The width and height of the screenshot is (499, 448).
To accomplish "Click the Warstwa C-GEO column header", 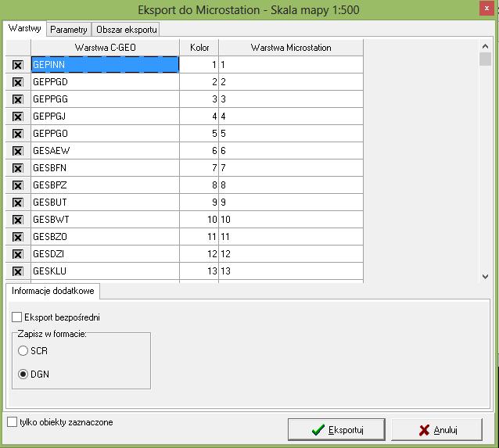I will click(x=106, y=48).
